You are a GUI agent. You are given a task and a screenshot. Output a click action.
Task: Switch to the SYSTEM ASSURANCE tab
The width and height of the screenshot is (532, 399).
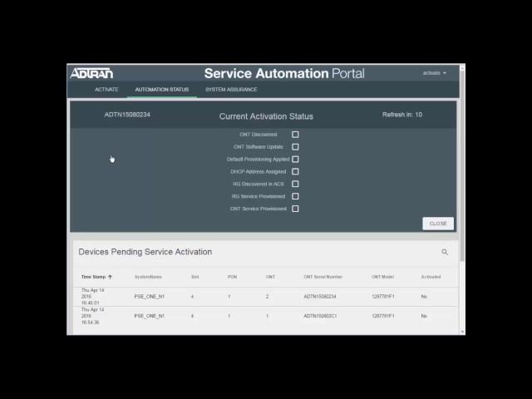(x=231, y=90)
